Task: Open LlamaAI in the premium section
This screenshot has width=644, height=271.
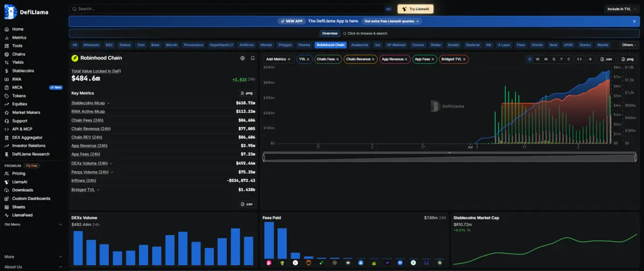Action: coord(15,181)
